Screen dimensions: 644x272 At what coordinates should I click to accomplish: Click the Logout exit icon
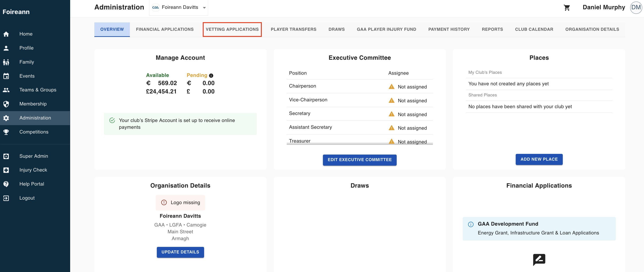pos(6,198)
